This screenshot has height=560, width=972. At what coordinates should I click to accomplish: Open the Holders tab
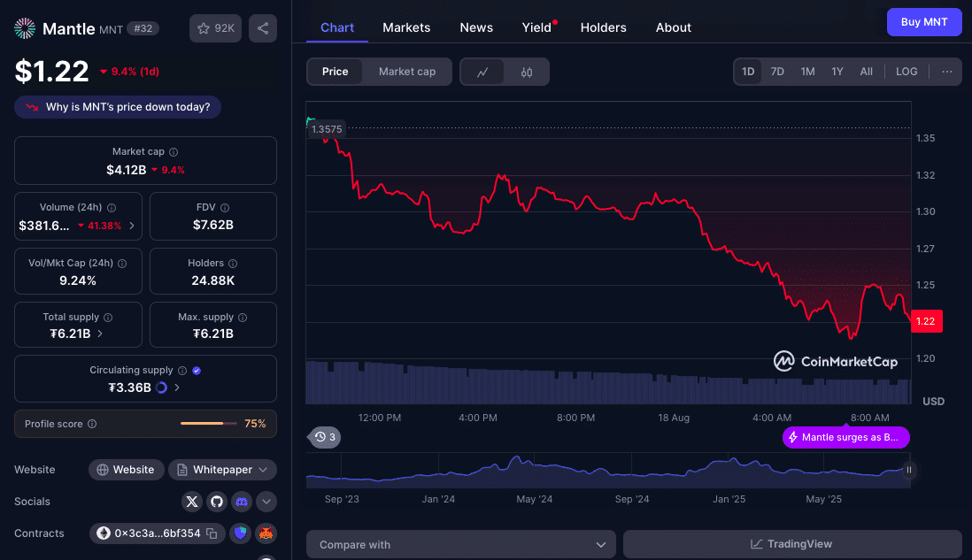coord(603,28)
